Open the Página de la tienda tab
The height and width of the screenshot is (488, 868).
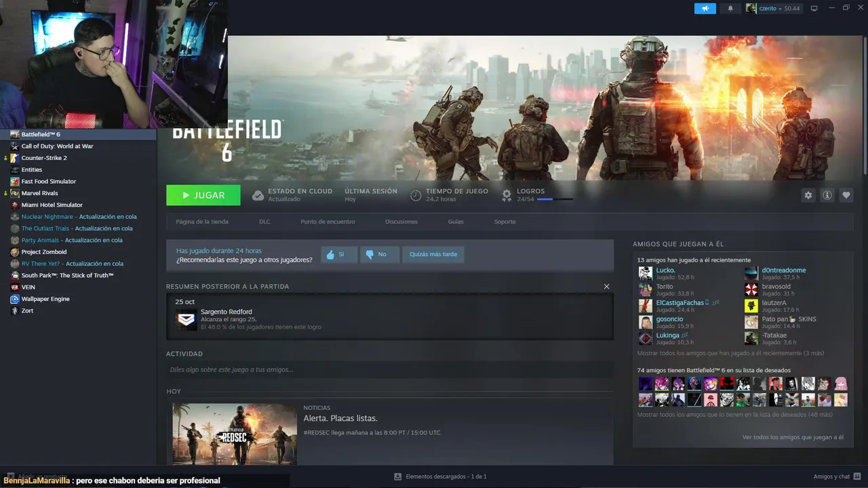click(x=202, y=222)
